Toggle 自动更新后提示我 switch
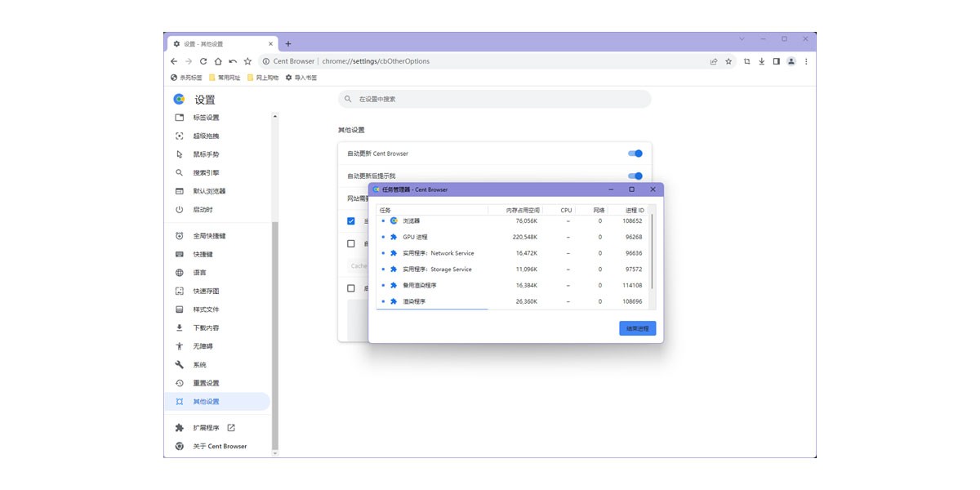This screenshot has width=980, height=490. tap(635, 176)
